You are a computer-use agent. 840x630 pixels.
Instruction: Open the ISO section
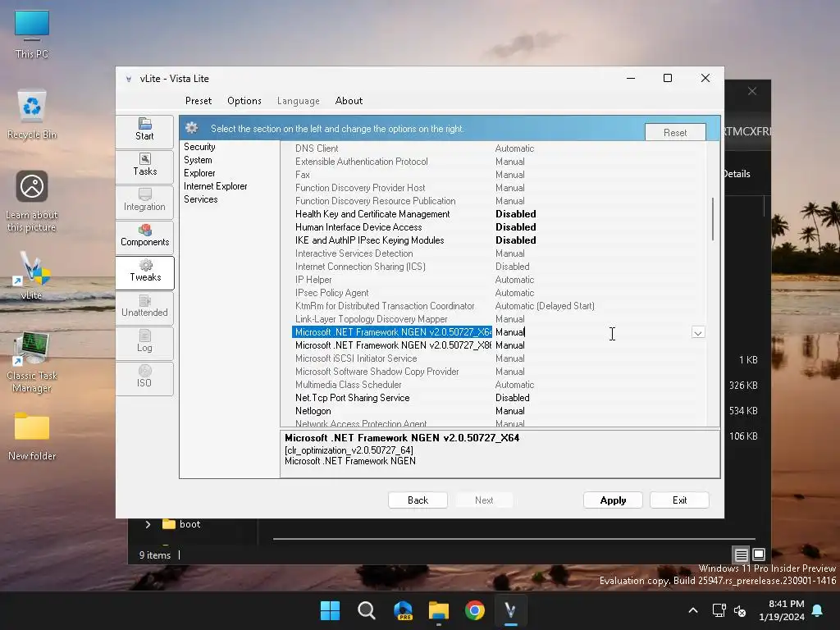click(x=144, y=377)
